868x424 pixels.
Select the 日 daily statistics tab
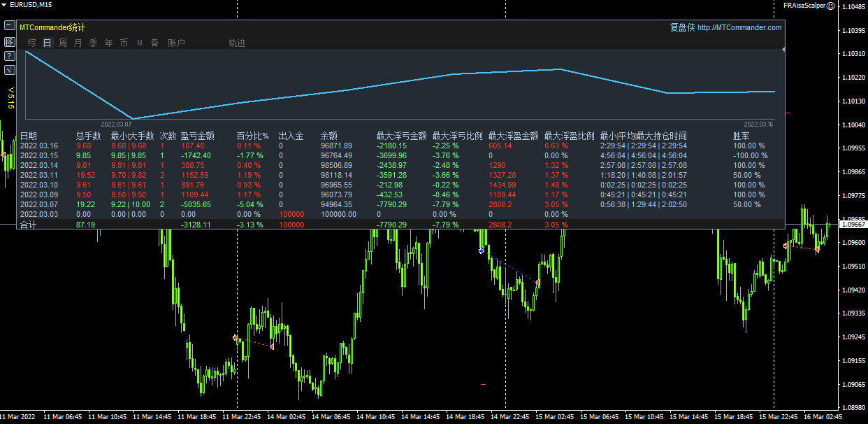click(x=47, y=43)
